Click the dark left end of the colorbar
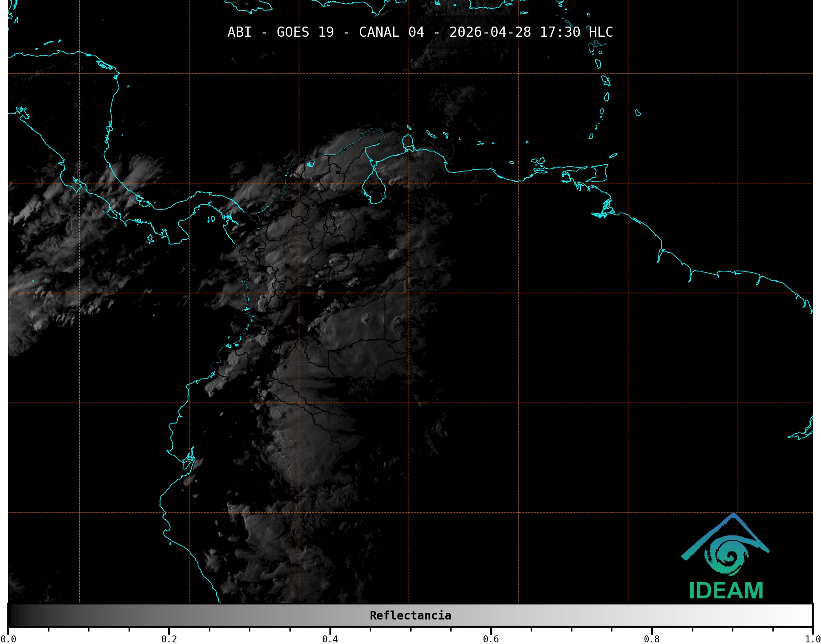Image resolution: width=821 pixels, height=644 pixels. coord(13,615)
